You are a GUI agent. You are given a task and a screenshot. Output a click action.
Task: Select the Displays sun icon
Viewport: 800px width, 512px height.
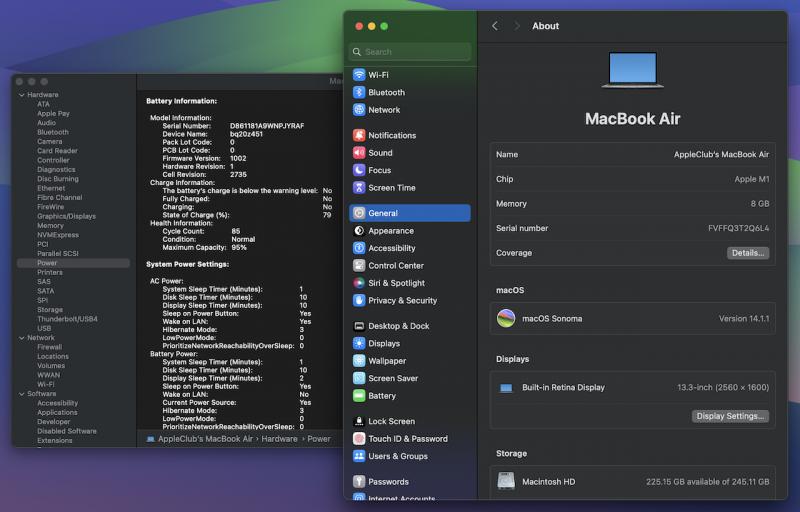click(x=359, y=343)
